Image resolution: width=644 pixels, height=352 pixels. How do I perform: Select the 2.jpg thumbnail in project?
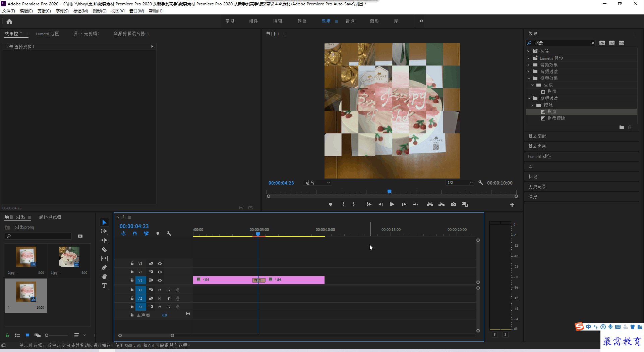pyautogui.click(x=26, y=257)
